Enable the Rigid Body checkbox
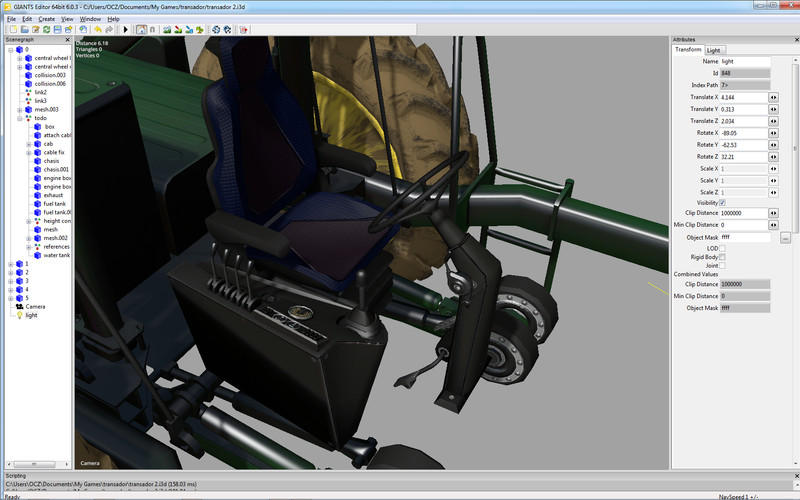The height and width of the screenshot is (500, 800). point(722,257)
